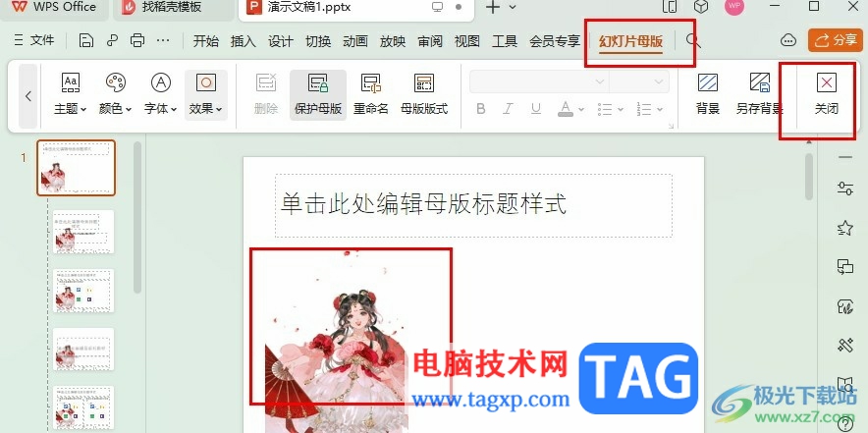This screenshot has height=433, width=868.
Task: Switch to the 会员专享 tab
Action: 555,41
